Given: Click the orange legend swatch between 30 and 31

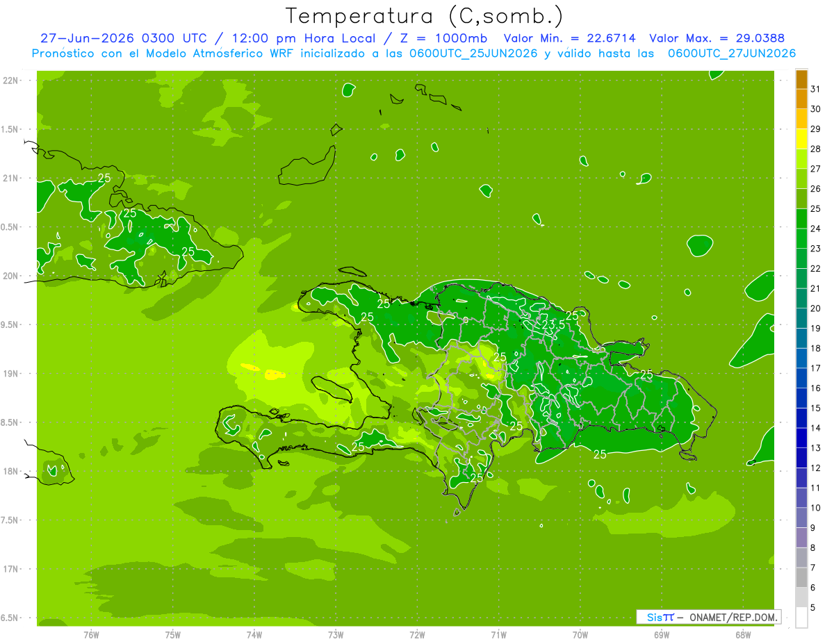Looking at the screenshot, I should [x=801, y=99].
